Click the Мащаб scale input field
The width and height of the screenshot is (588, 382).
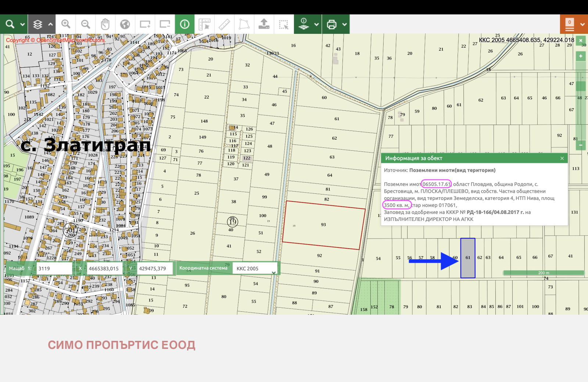(54, 268)
